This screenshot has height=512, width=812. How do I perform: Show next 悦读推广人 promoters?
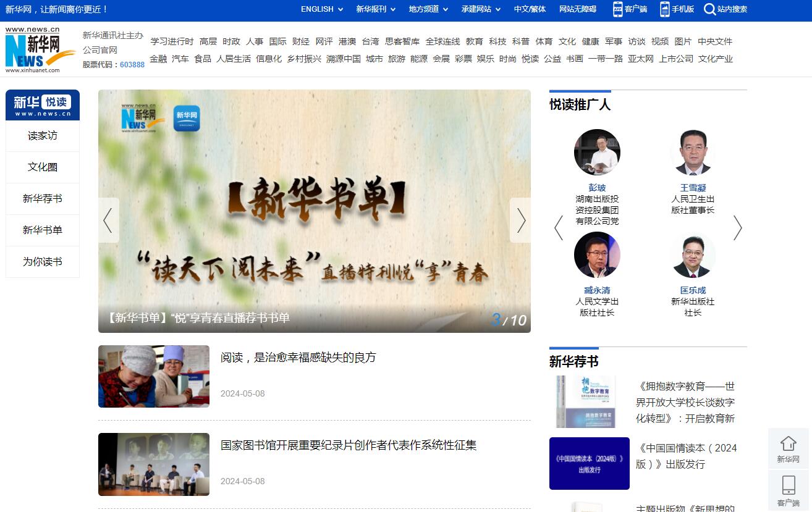pyautogui.click(x=737, y=228)
